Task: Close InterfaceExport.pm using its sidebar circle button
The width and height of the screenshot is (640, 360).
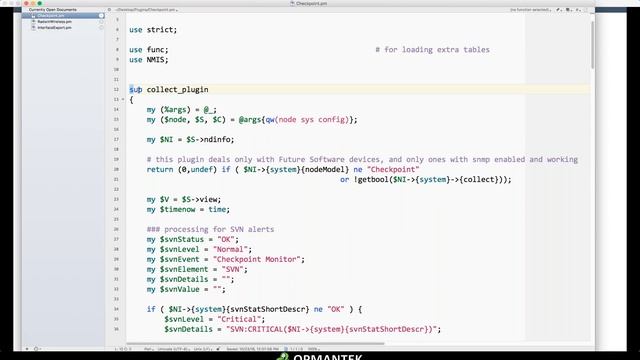Action: [x=101, y=28]
